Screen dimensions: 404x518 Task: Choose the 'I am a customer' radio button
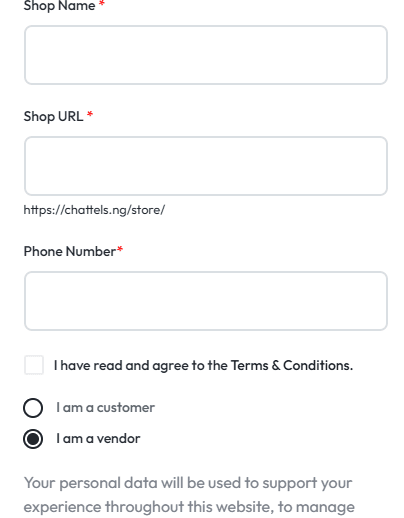[x=33, y=408]
